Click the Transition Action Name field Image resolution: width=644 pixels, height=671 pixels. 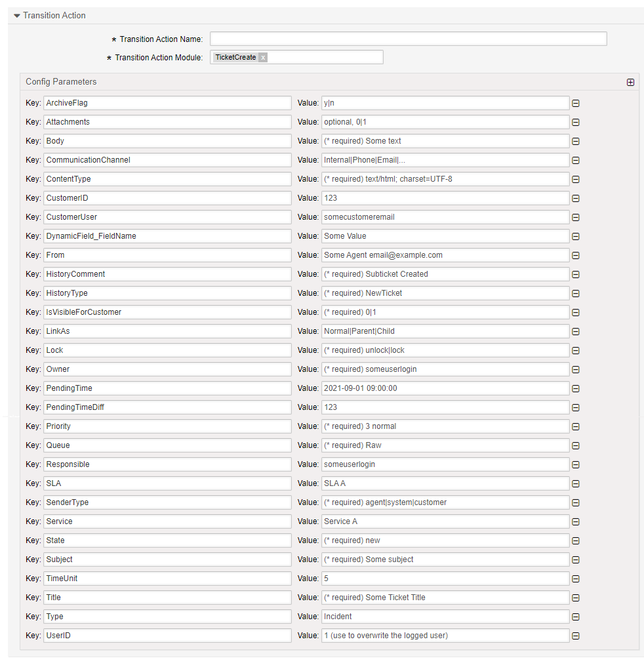[x=408, y=39]
